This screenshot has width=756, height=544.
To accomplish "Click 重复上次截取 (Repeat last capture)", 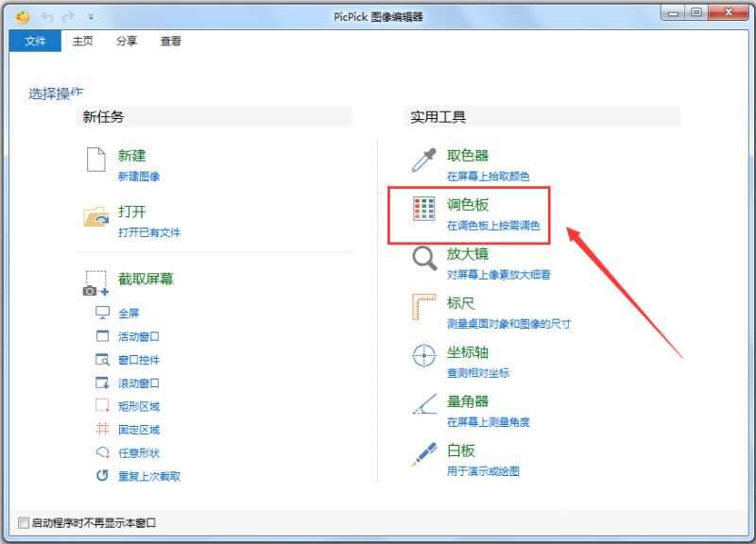I will [x=149, y=476].
